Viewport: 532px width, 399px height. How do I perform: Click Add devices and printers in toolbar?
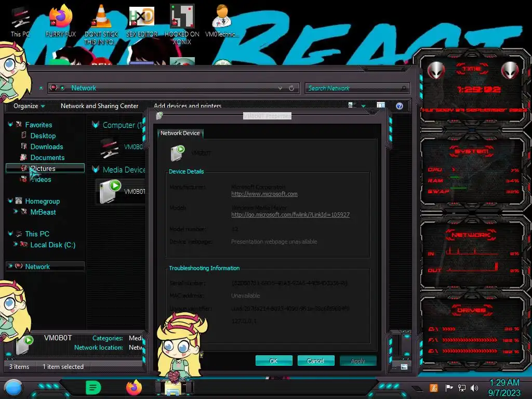188,106
